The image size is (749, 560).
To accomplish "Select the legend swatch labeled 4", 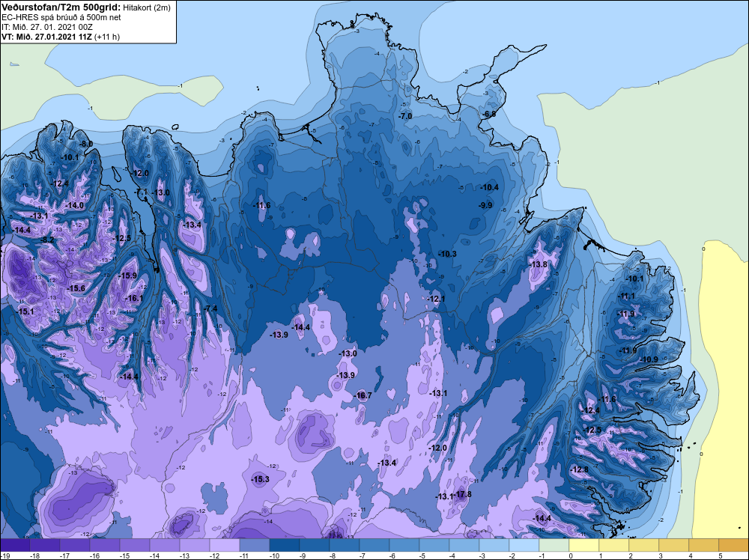I will (704, 546).
